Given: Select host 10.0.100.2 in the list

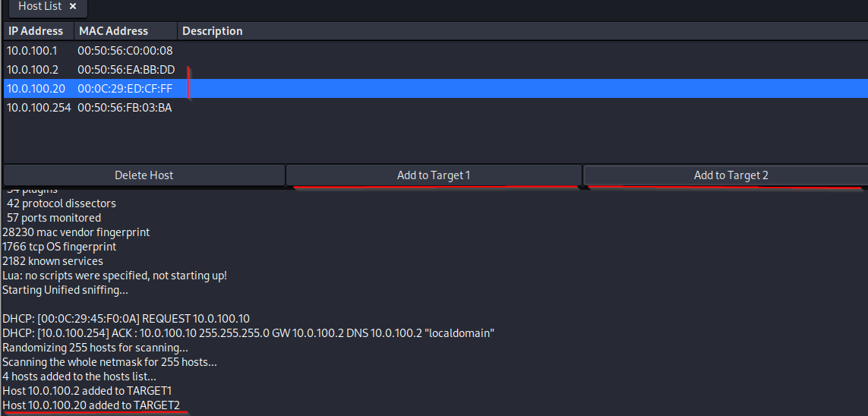Looking at the screenshot, I should (x=32, y=70).
